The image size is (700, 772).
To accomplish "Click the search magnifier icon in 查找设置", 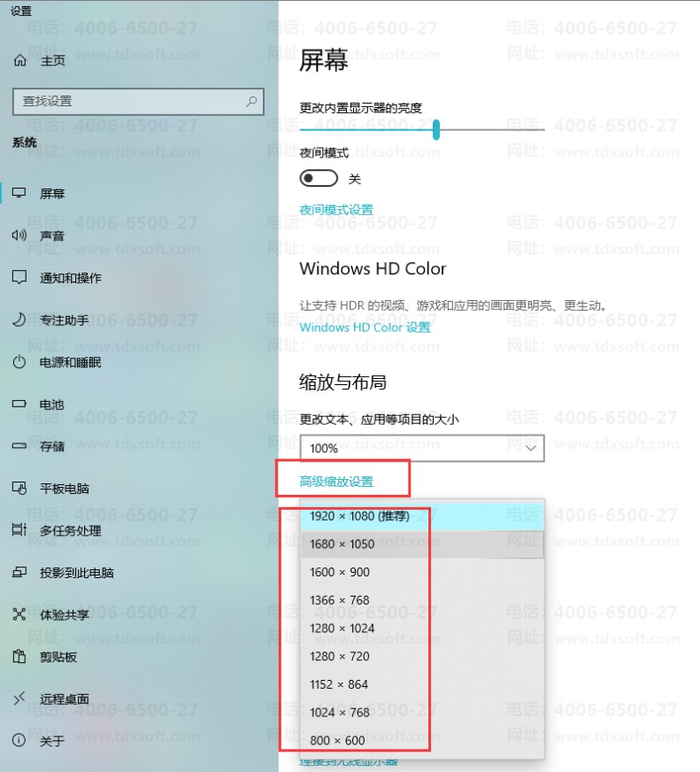I will pos(251,102).
